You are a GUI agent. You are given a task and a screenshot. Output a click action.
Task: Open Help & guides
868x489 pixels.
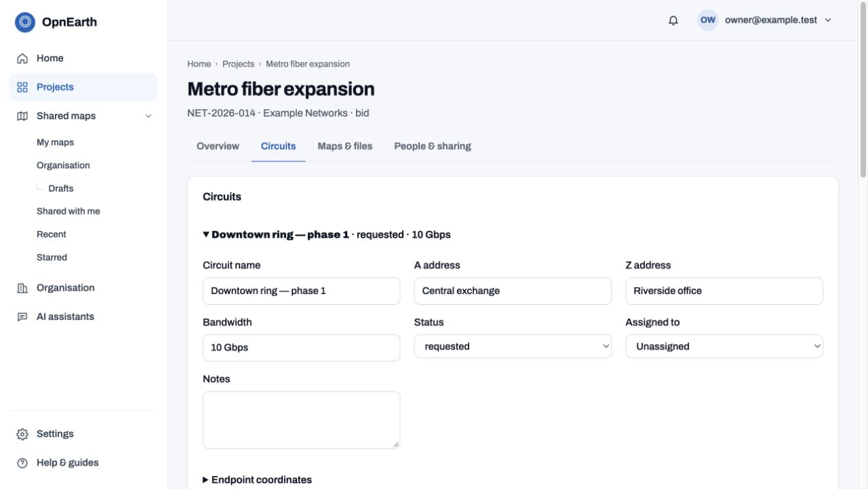(84, 463)
